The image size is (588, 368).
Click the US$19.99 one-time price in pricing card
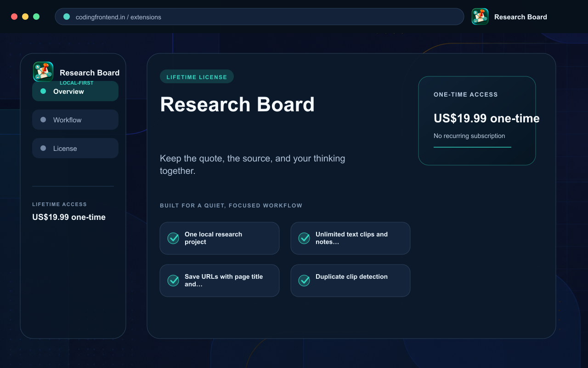click(486, 118)
